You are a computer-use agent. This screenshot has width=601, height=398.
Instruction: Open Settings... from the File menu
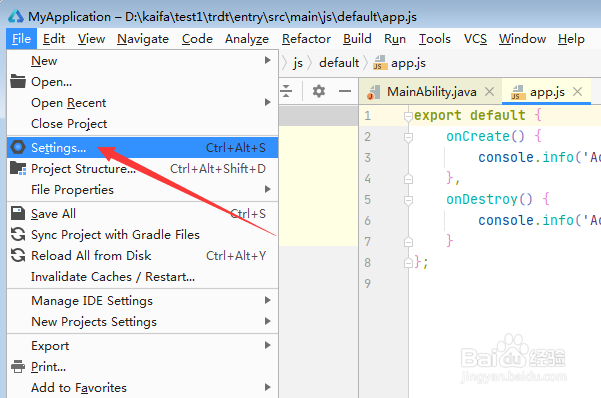click(x=142, y=148)
